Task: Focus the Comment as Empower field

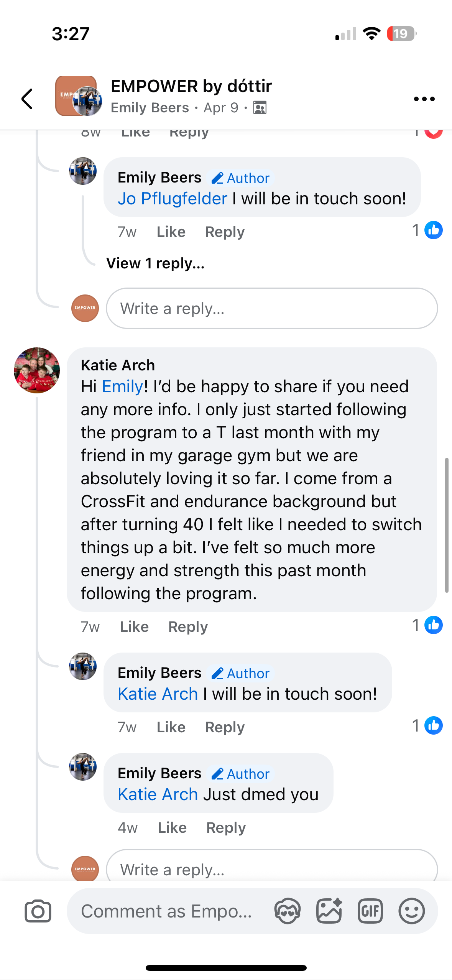Action: (167, 911)
